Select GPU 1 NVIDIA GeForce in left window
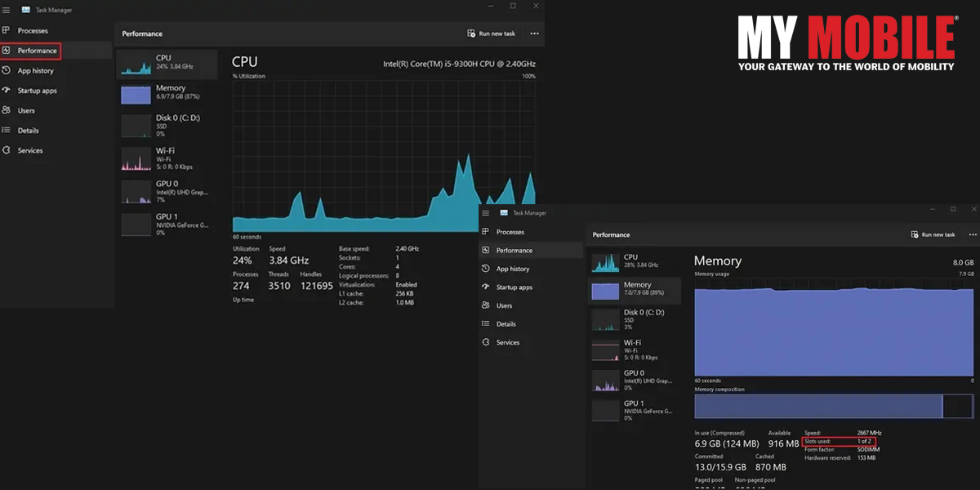 click(167, 225)
